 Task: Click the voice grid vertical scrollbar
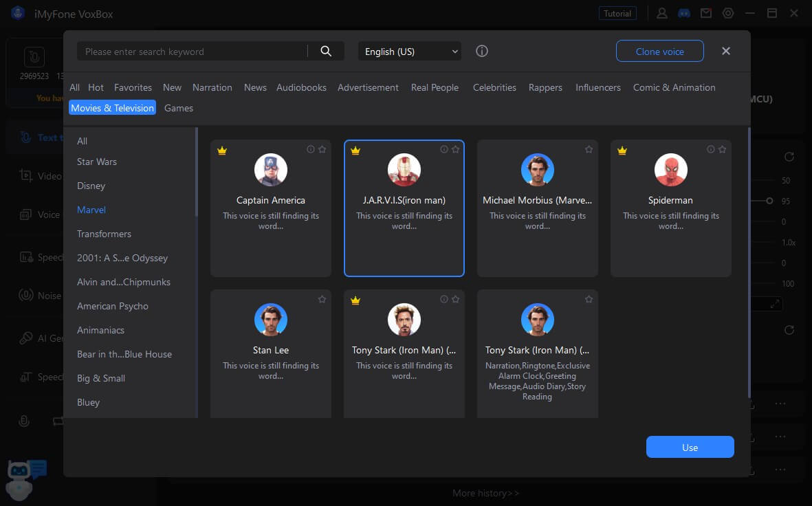pyautogui.click(x=749, y=263)
